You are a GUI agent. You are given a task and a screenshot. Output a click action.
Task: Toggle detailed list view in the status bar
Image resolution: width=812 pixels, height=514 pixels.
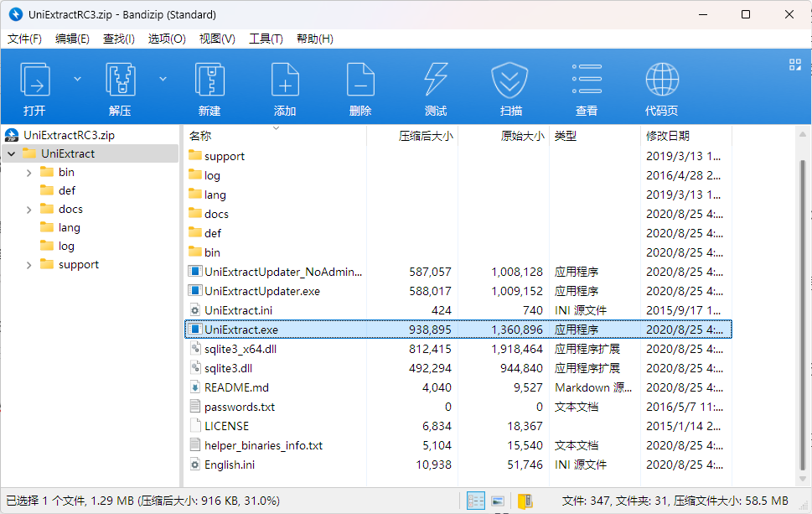[x=475, y=501]
